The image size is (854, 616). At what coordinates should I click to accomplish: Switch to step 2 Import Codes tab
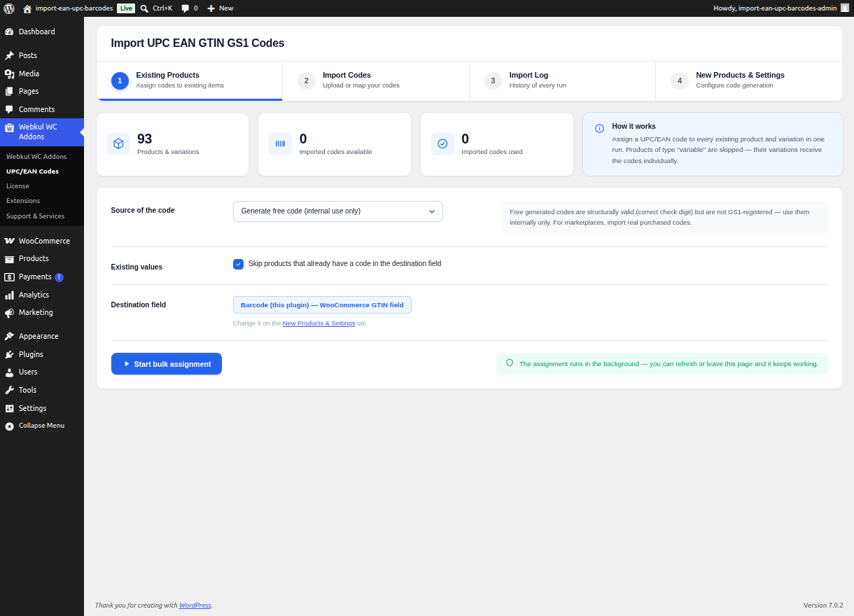[x=376, y=80]
